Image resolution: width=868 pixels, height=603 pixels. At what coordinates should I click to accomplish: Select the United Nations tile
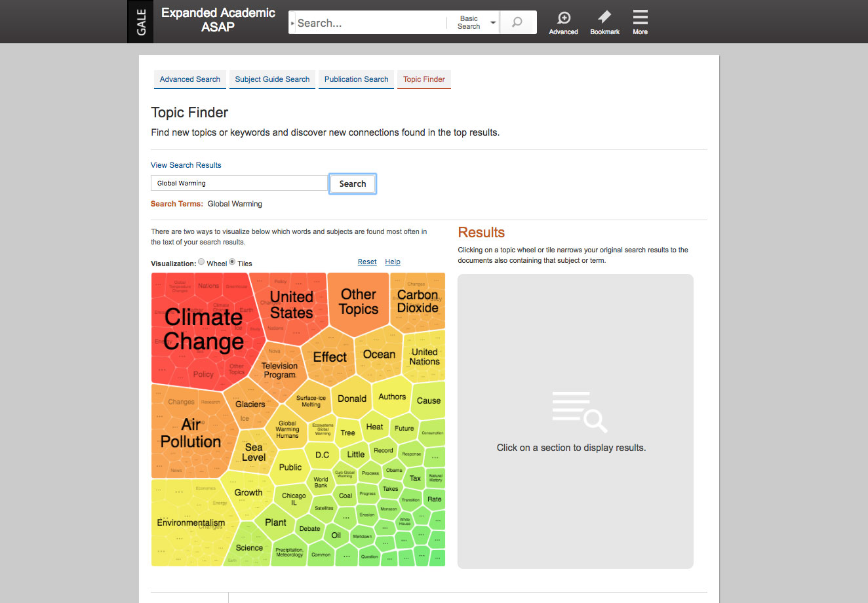[x=424, y=357]
